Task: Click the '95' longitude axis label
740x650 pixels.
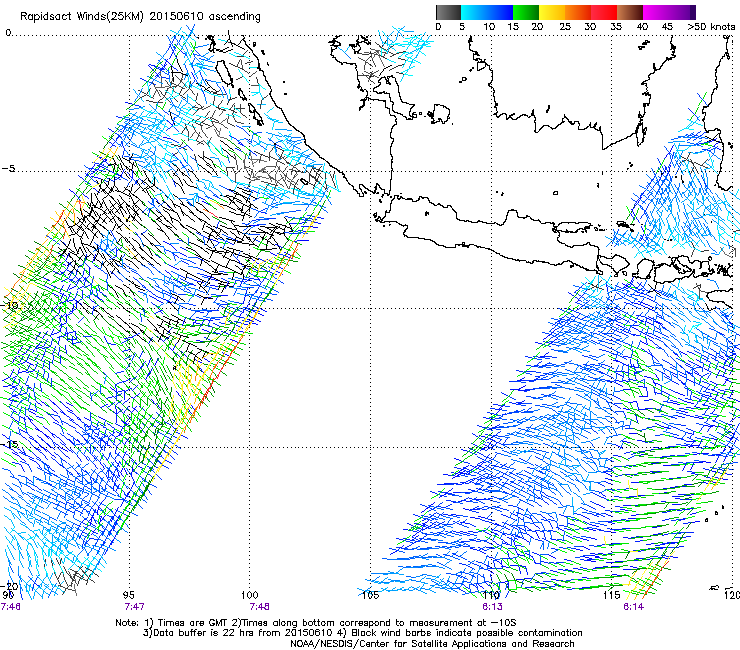Action: (x=128, y=595)
